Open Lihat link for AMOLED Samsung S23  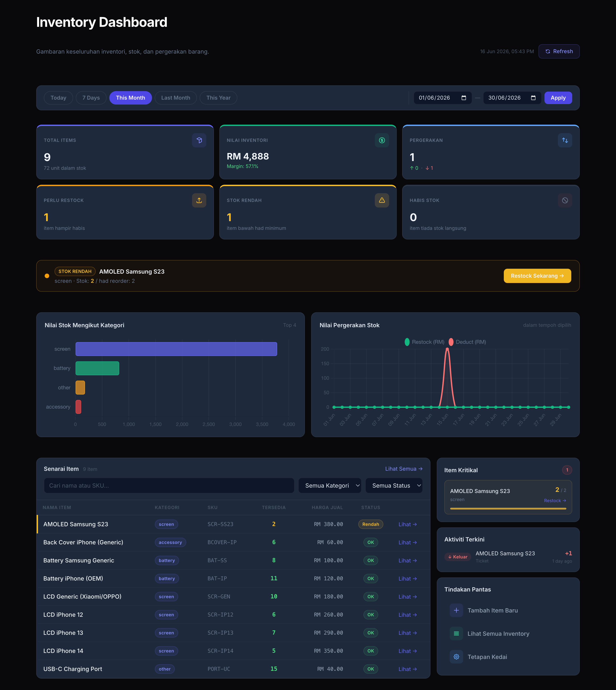[x=407, y=524]
